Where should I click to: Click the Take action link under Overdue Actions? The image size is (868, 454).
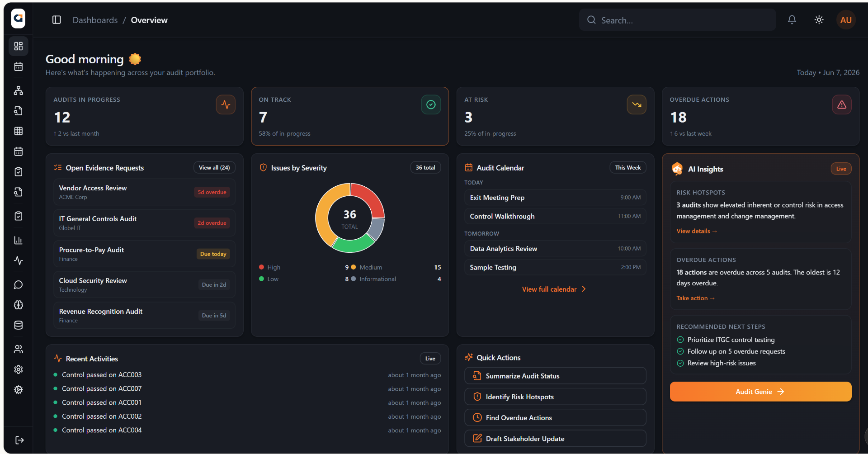point(695,298)
